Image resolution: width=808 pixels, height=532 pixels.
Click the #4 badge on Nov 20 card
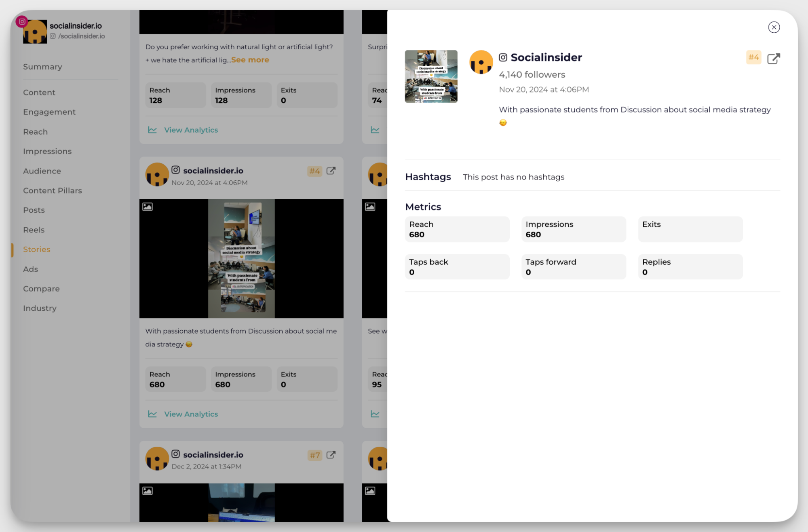314,171
